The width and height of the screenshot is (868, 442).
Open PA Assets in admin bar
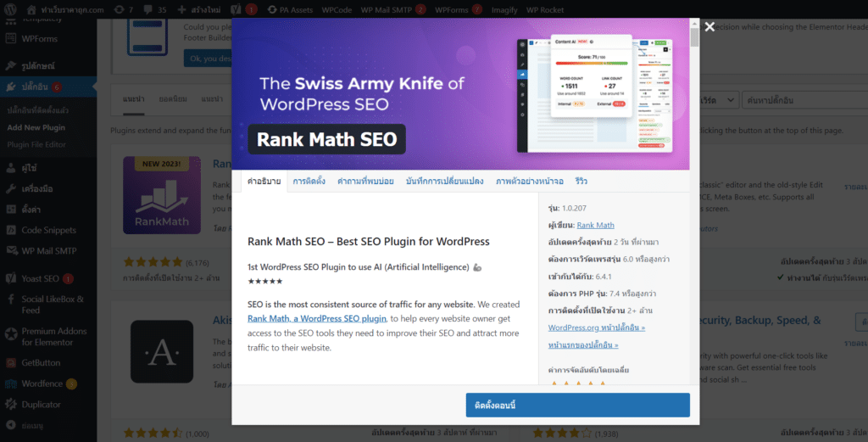tap(290, 9)
